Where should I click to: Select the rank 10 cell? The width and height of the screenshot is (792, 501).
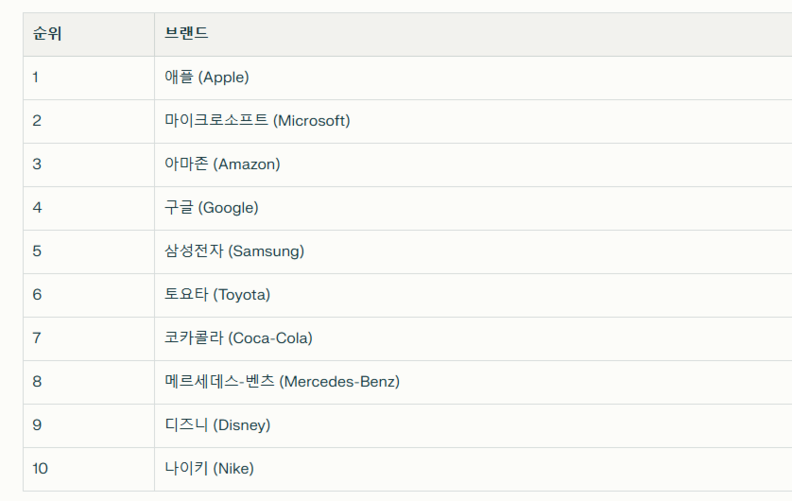tap(40, 469)
